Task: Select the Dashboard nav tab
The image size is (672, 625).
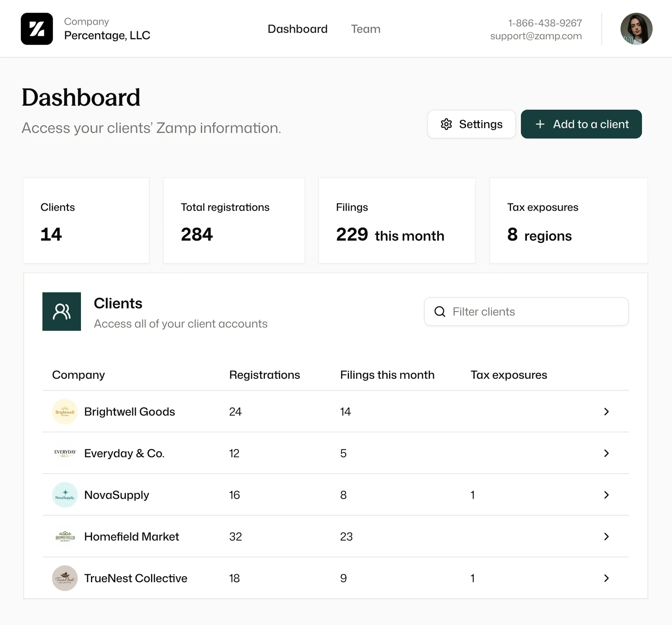Action: [297, 29]
